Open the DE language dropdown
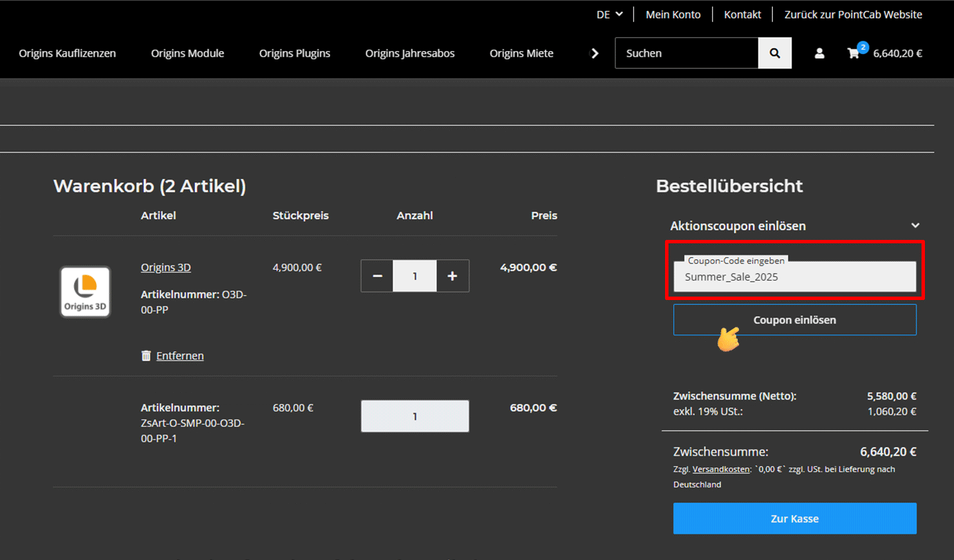Image resolution: width=954 pixels, height=560 pixels. point(610,15)
